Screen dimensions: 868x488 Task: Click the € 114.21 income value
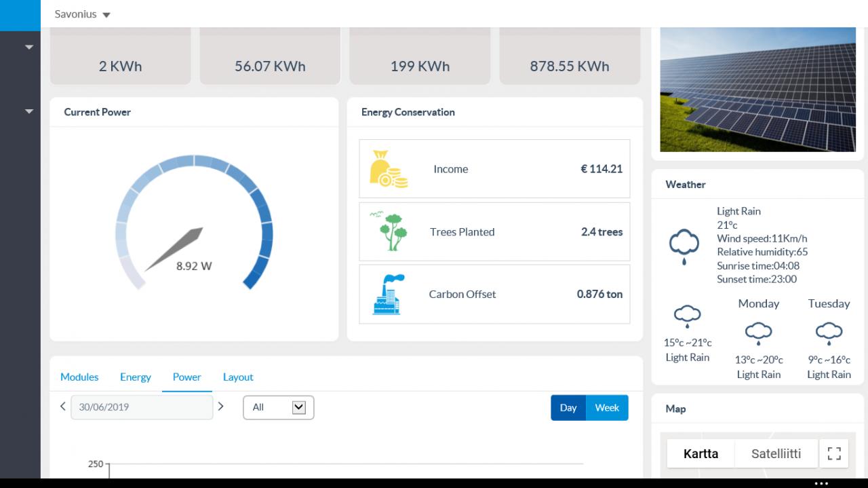pos(601,169)
